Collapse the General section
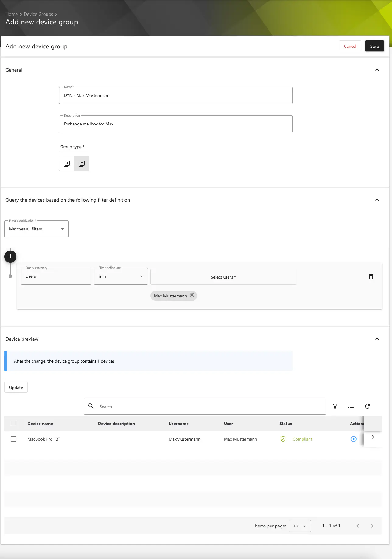This screenshot has height=559, width=392. pyautogui.click(x=377, y=70)
